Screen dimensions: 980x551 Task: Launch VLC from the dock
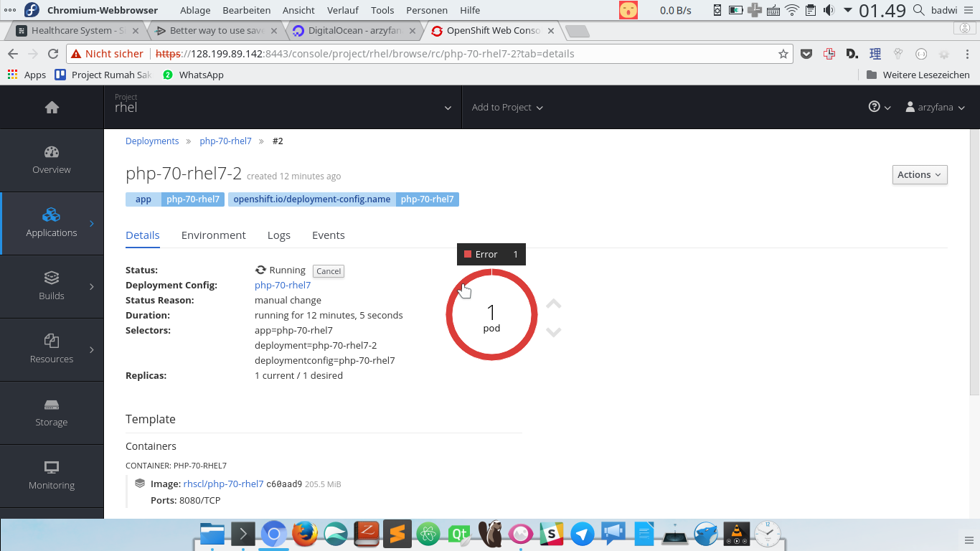coord(737,534)
